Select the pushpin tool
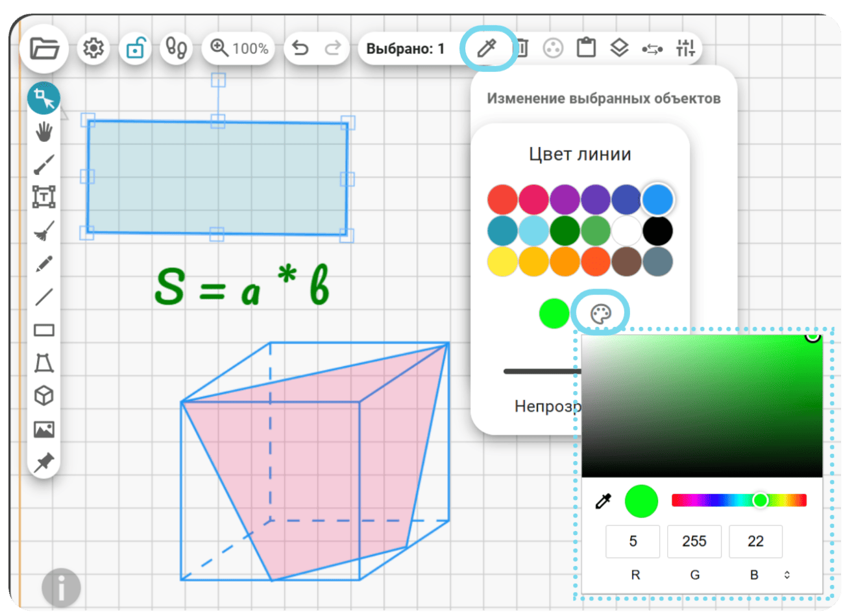The width and height of the screenshot is (854, 616). pyautogui.click(x=44, y=462)
